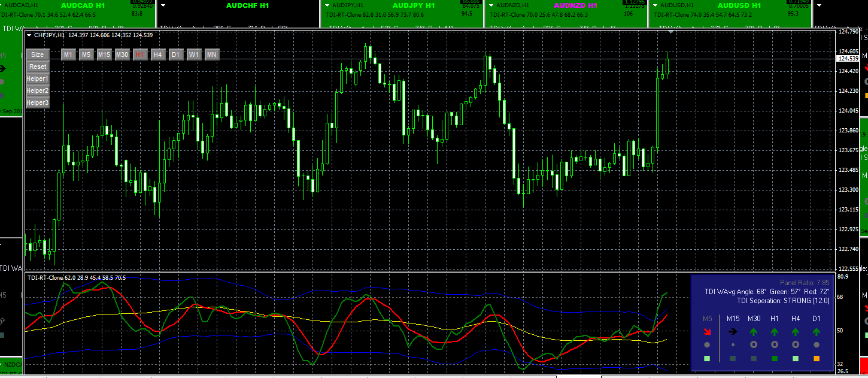Select the magenta AUDNZD H1 chart title

(x=576, y=5)
